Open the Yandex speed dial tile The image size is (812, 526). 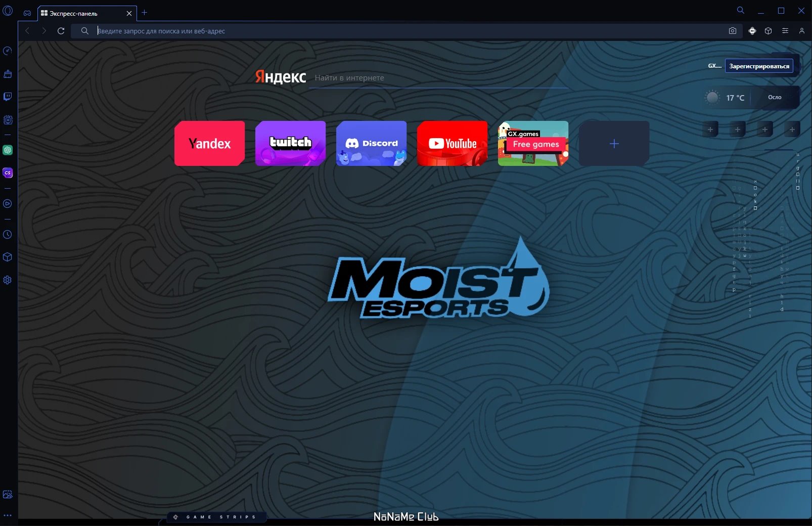pyautogui.click(x=209, y=143)
